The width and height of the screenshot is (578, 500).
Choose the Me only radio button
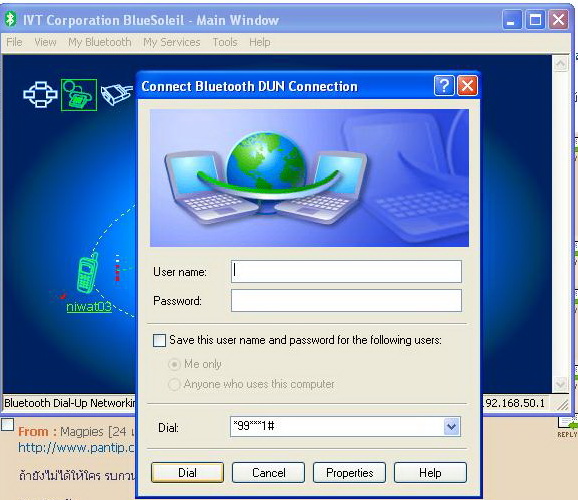click(x=174, y=364)
